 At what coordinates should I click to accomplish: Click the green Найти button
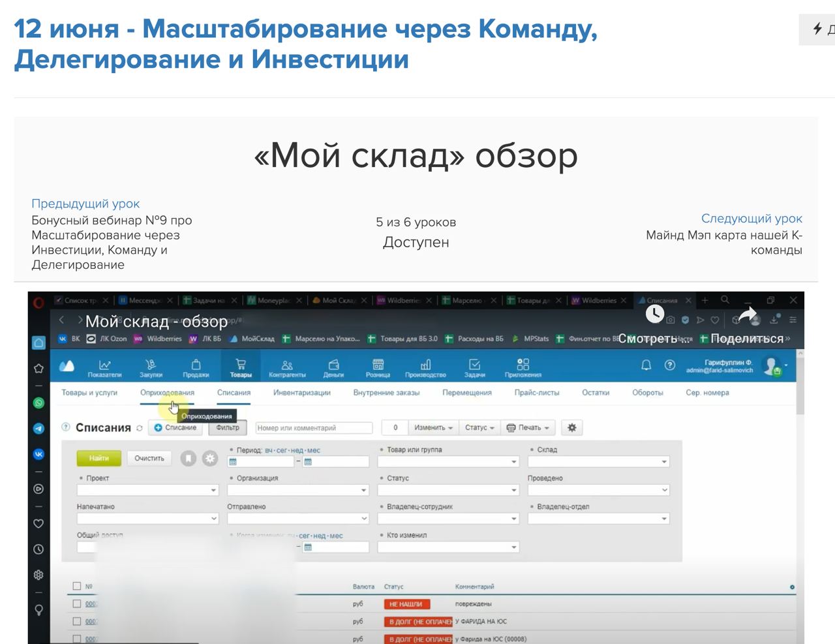click(99, 459)
